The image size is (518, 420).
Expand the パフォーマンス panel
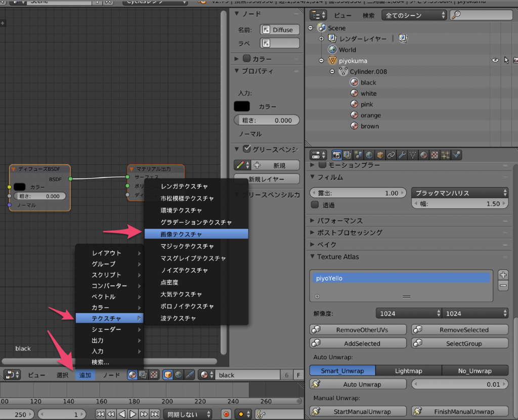339,221
